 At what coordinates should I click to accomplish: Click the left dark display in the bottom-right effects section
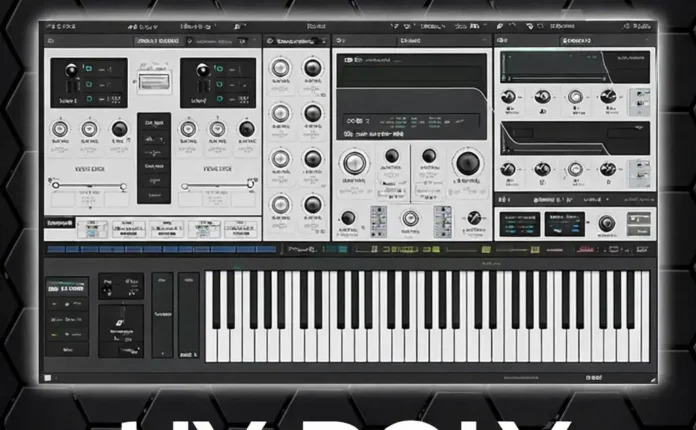[520, 224]
